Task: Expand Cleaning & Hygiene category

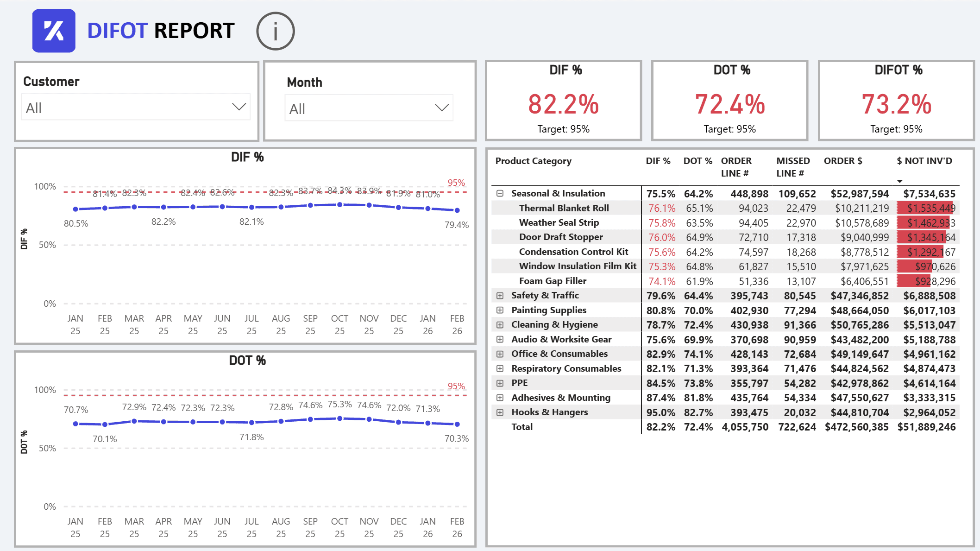Action: tap(500, 325)
